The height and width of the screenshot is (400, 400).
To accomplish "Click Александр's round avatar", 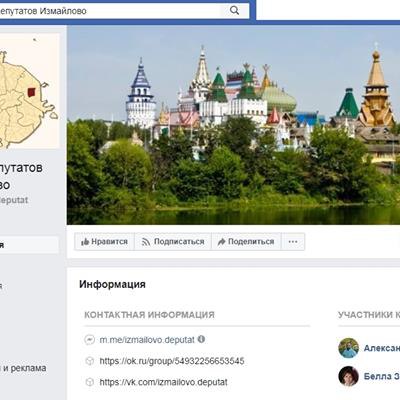I will coord(348,348).
